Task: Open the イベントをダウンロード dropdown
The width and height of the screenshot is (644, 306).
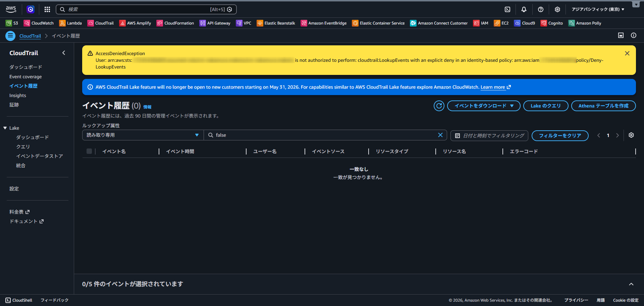Action: click(x=484, y=106)
